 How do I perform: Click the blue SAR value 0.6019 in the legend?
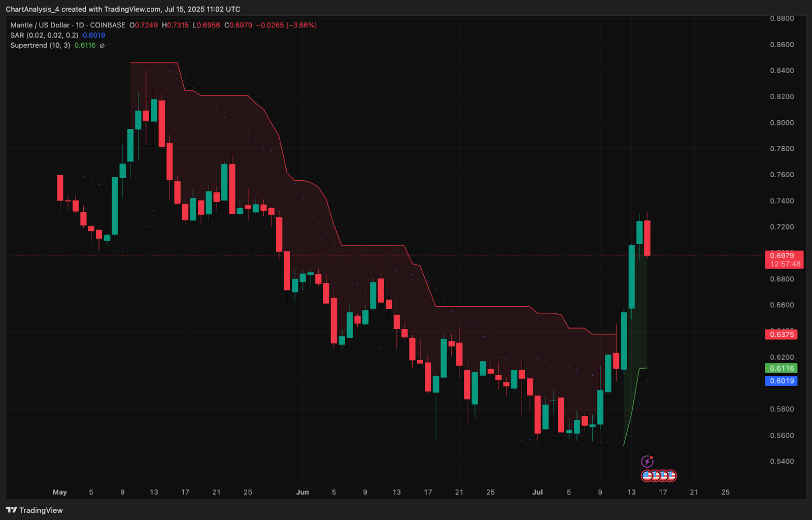[94, 35]
